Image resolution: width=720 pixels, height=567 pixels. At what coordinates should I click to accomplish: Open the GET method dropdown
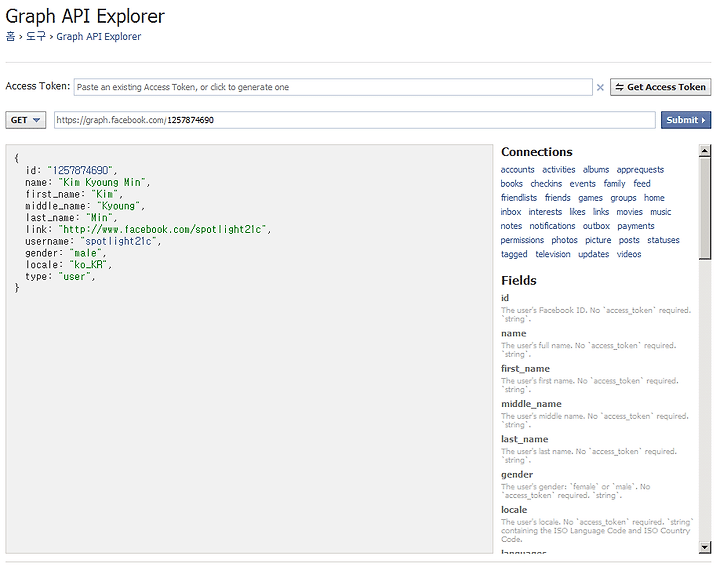26,120
